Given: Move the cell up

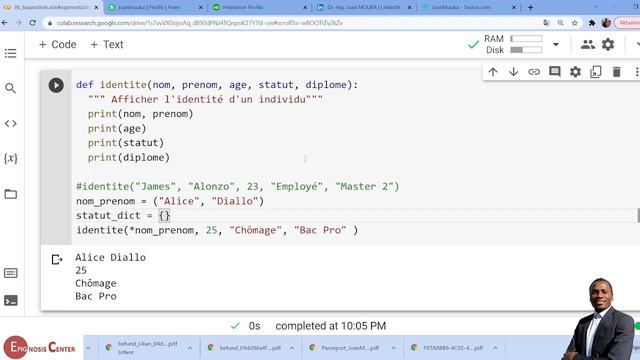Looking at the screenshot, I should tap(493, 72).
